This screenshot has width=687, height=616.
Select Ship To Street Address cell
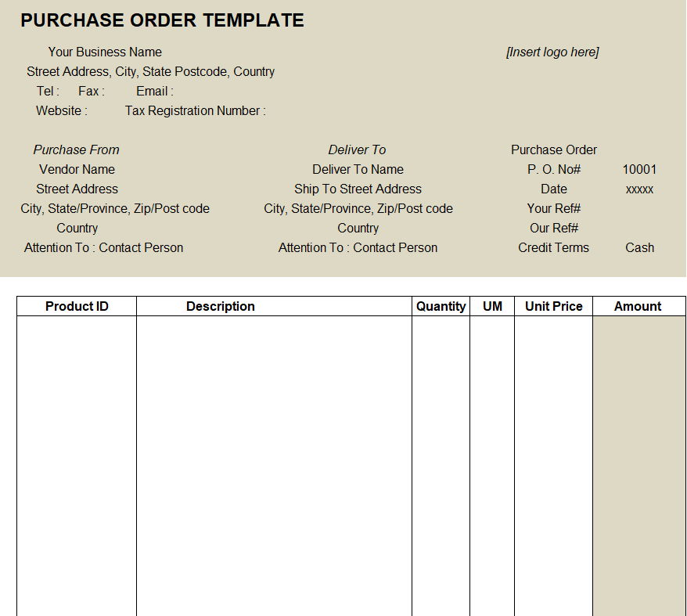coord(358,189)
